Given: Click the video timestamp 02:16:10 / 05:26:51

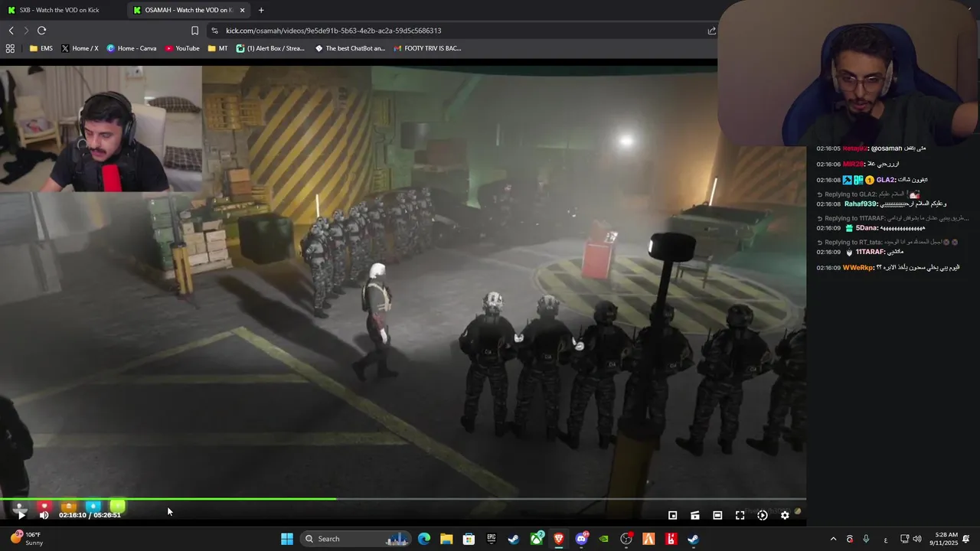Looking at the screenshot, I should click(90, 515).
